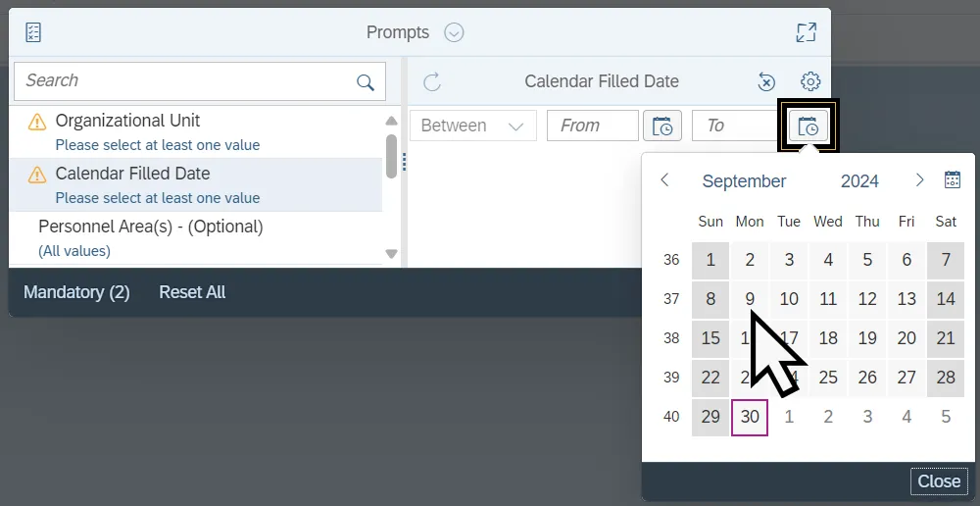Screen dimensions: 980x506
Task: Open the 2024 year selector
Action: 859,181
